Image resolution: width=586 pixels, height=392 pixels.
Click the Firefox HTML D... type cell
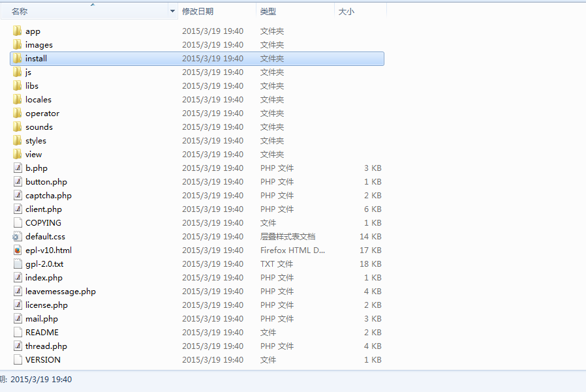(292, 250)
